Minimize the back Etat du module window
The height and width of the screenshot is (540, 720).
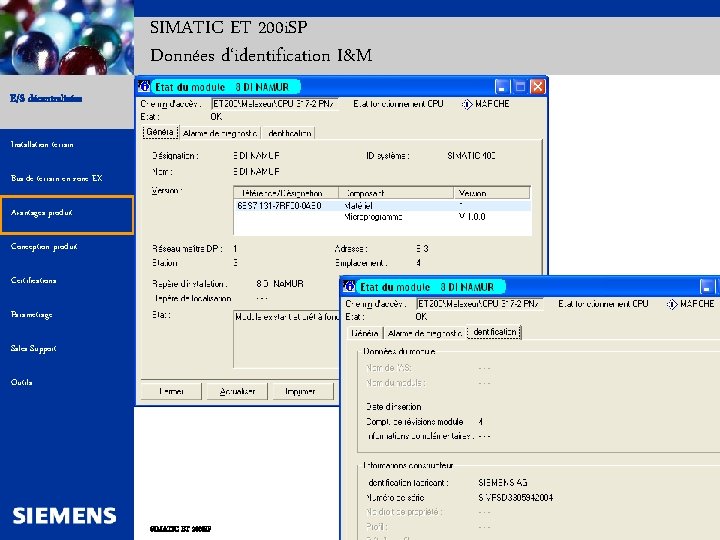[502, 86]
